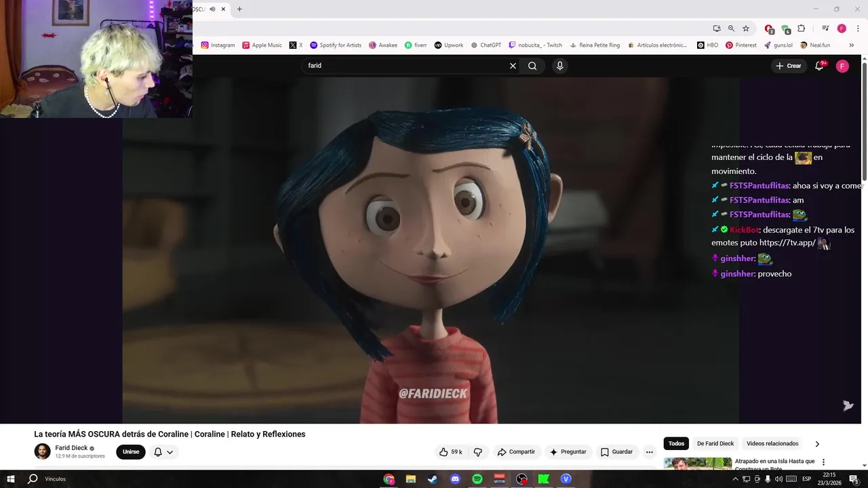Image resolution: width=868 pixels, height=488 pixels.
Task: Open the fiverr bookmark
Action: click(x=416, y=45)
